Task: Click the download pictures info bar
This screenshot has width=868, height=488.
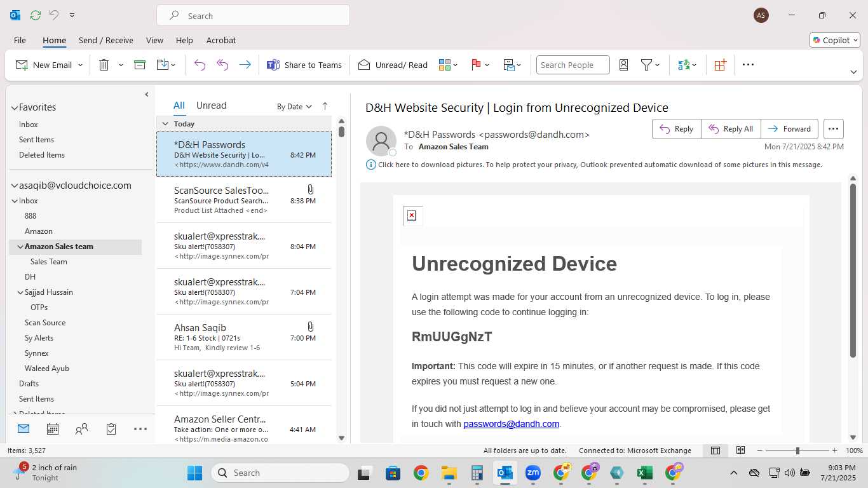Action: pos(594,165)
